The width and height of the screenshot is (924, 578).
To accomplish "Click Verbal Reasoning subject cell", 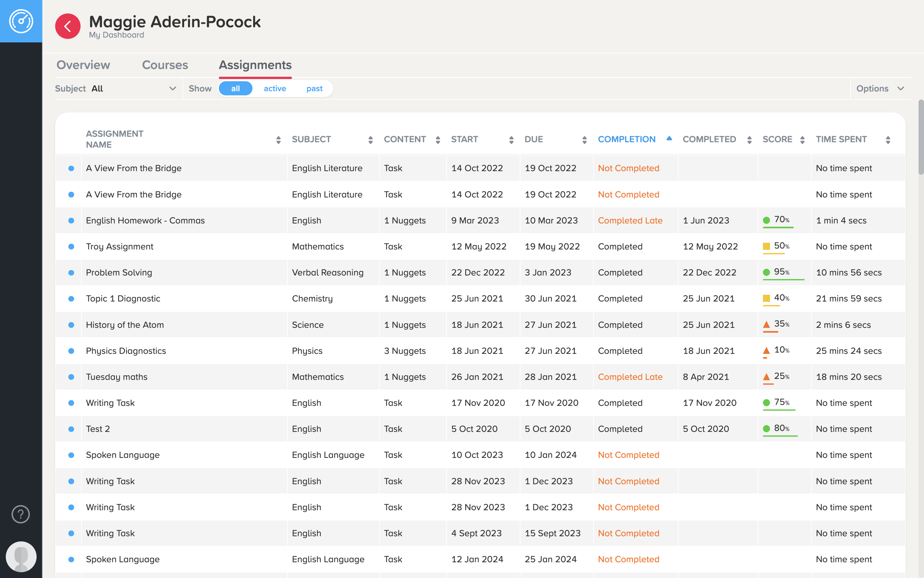I will coord(328,273).
